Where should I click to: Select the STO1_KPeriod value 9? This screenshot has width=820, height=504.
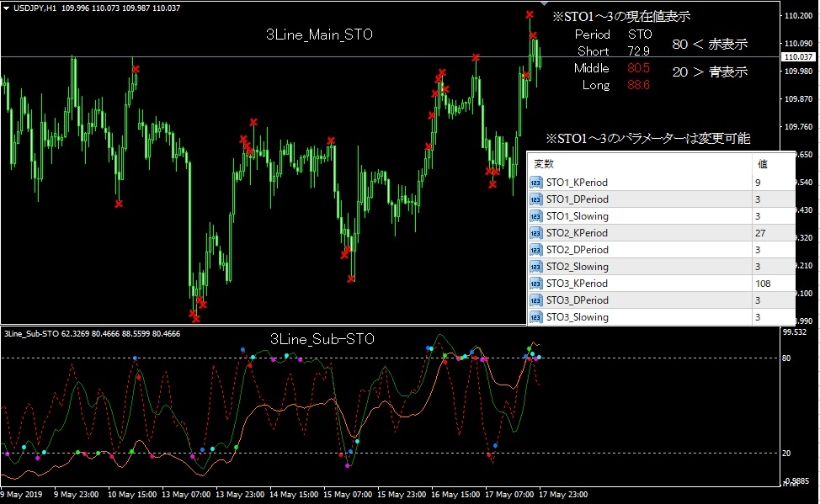click(x=758, y=183)
